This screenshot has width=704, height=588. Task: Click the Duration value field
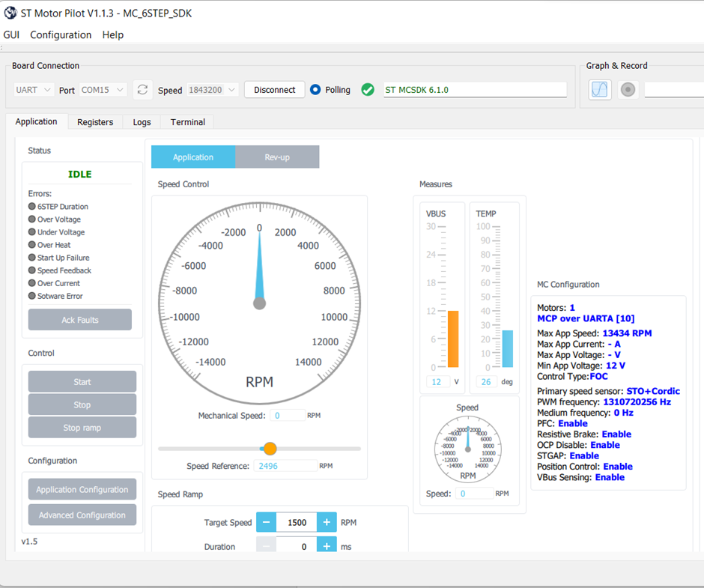(x=297, y=545)
